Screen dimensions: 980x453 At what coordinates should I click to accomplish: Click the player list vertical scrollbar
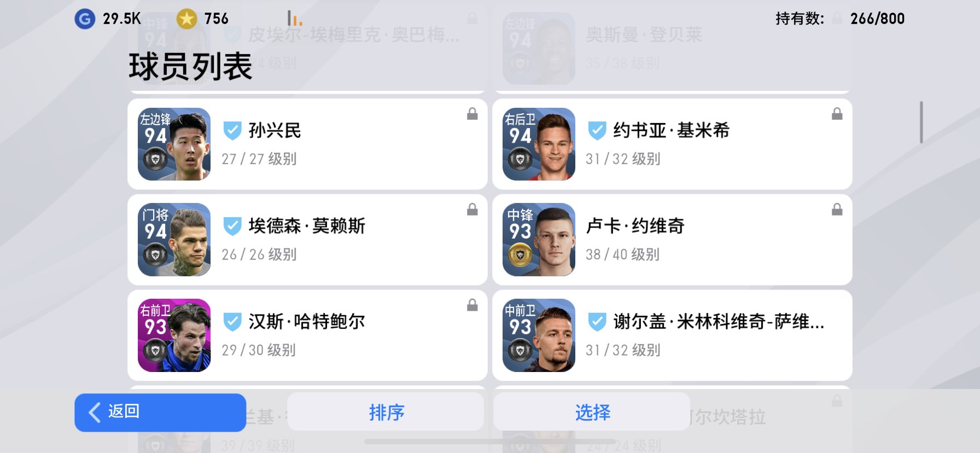click(921, 122)
